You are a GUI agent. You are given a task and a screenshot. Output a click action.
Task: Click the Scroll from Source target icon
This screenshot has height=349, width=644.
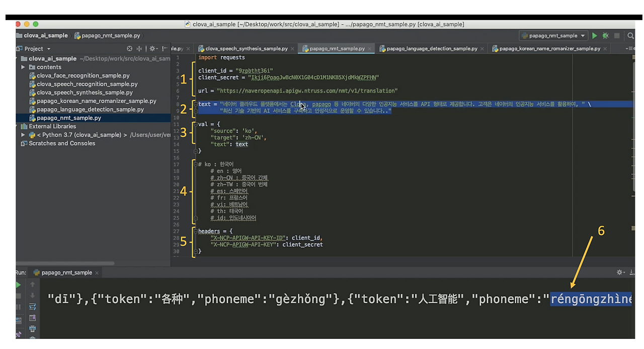pos(129,49)
